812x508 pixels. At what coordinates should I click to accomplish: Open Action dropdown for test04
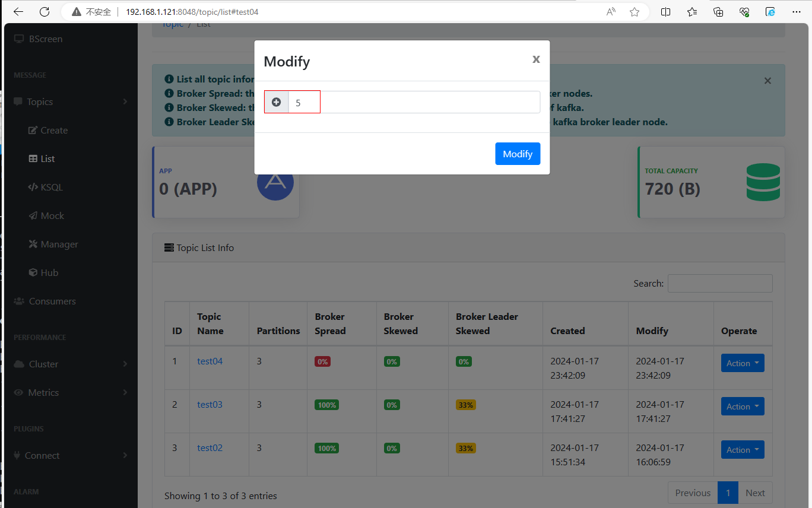742,363
